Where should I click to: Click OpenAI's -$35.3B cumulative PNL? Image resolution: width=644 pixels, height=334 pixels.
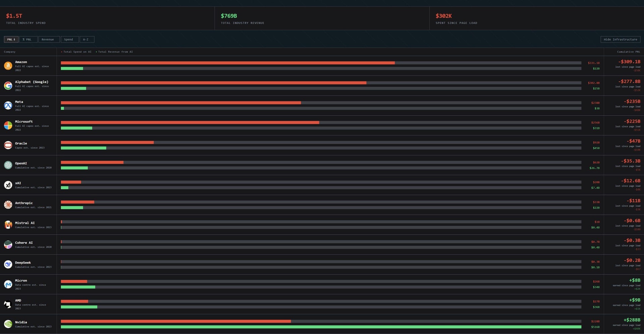631,161
